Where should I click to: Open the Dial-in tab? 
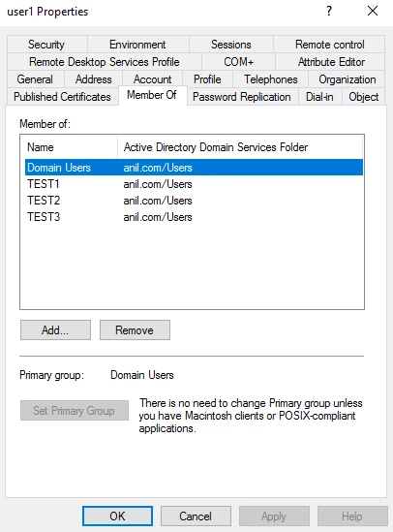coord(319,97)
